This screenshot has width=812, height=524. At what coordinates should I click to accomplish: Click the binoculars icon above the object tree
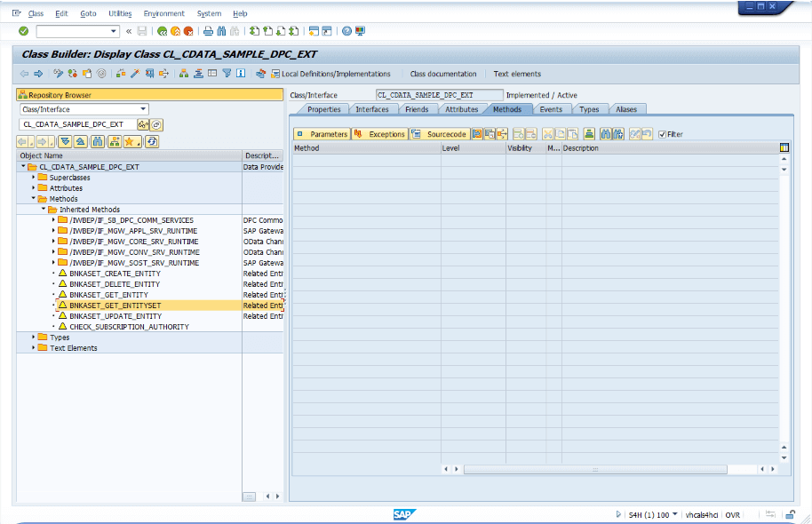point(98,141)
